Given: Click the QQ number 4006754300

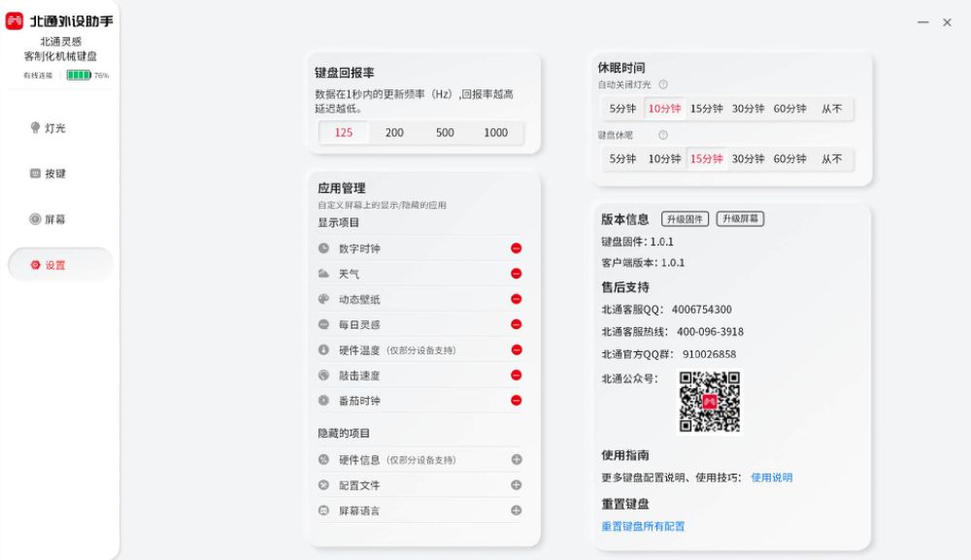Looking at the screenshot, I should (702, 310).
